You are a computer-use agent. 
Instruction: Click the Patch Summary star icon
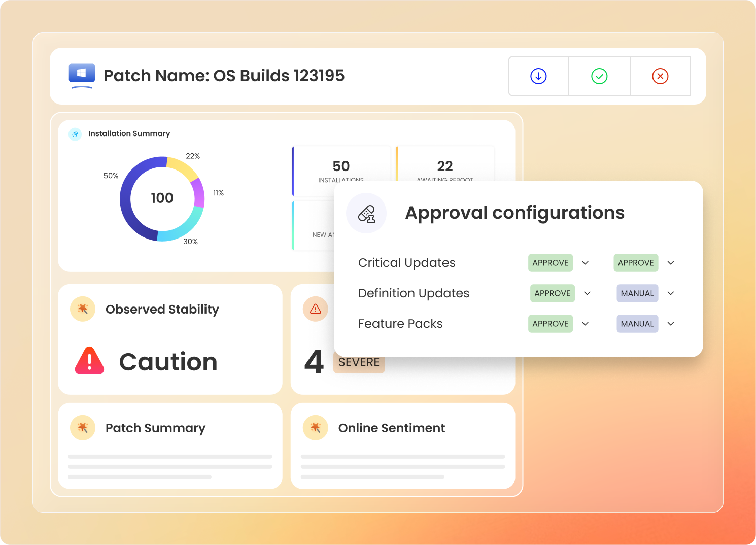click(83, 428)
